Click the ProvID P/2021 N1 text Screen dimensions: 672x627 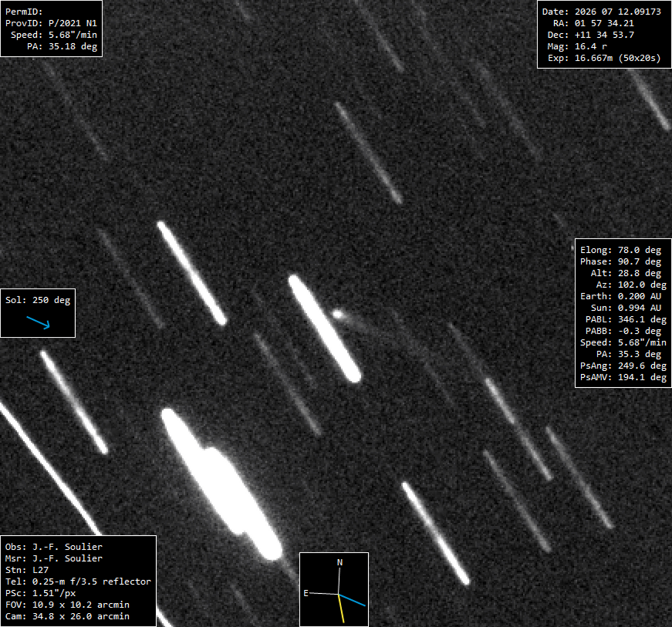coord(51,23)
